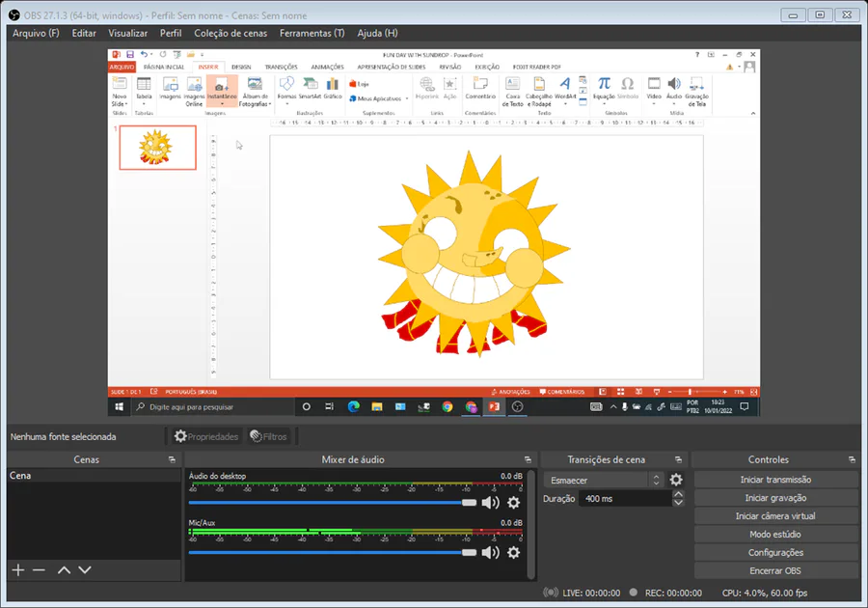
Task: Open OBS Configurações
Action: point(775,553)
